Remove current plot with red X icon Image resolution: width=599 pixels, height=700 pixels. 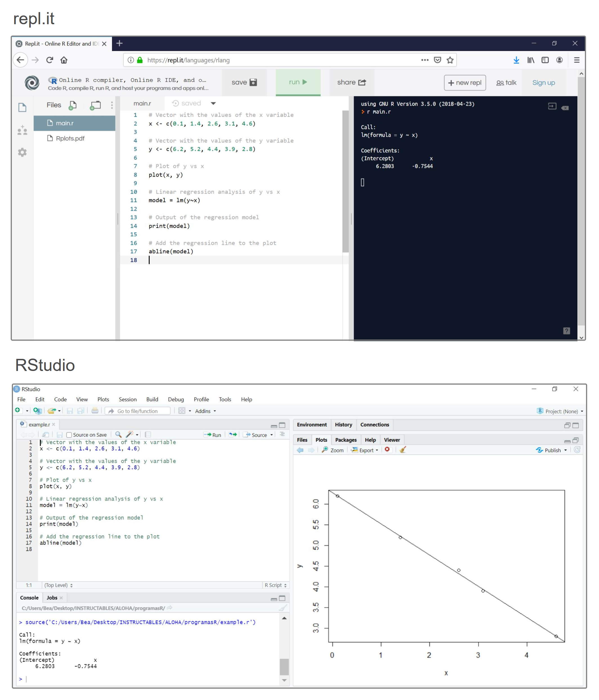point(387,449)
